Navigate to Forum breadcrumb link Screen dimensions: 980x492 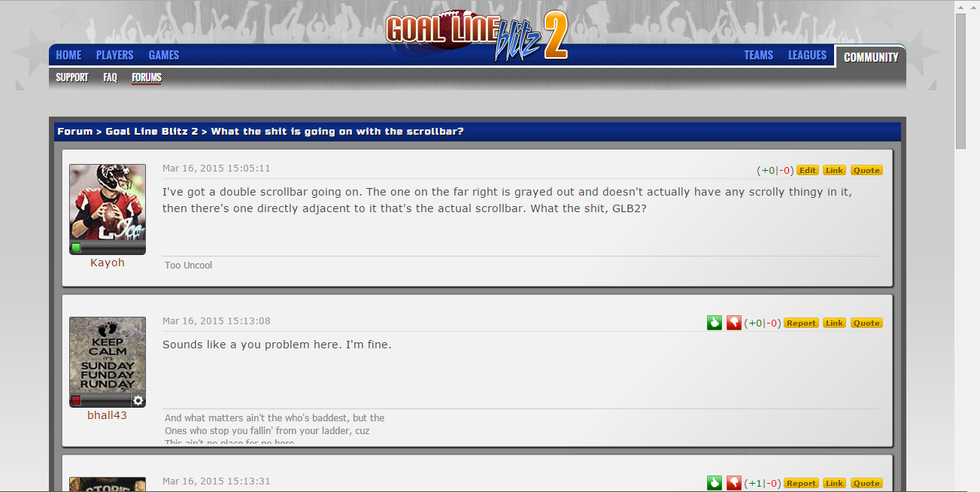pos(75,131)
